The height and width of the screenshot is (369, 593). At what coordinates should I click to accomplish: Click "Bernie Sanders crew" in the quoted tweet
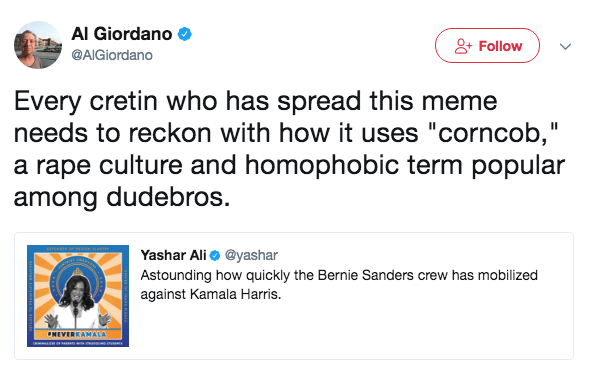pos(383,275)
